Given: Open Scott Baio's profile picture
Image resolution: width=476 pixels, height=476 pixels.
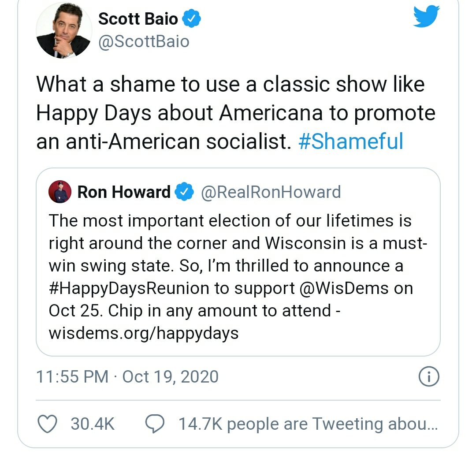Looking at the screenshot, I should coord(63,30).
